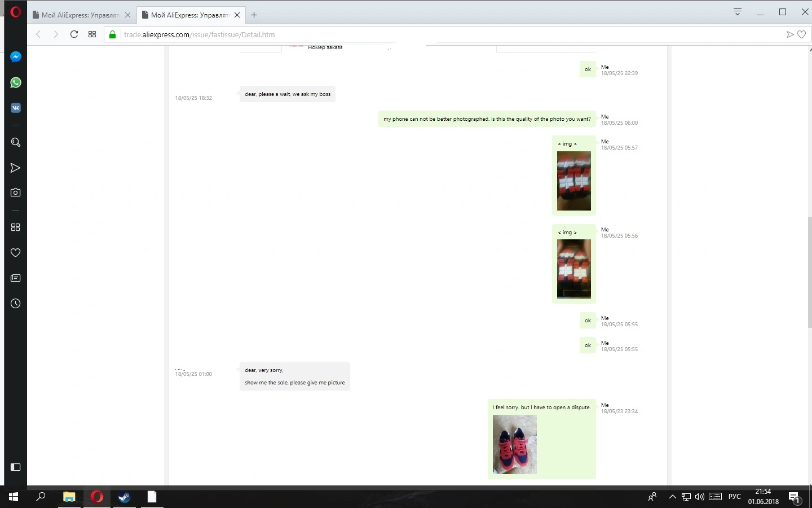Open a new tab
This screenshot has height=508, width=812.
click(254, 15)
